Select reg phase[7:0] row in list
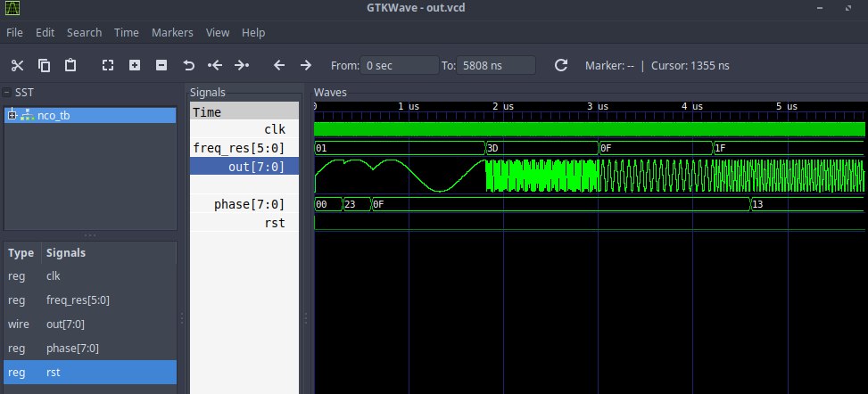868x394 pixels. point(90,348)
